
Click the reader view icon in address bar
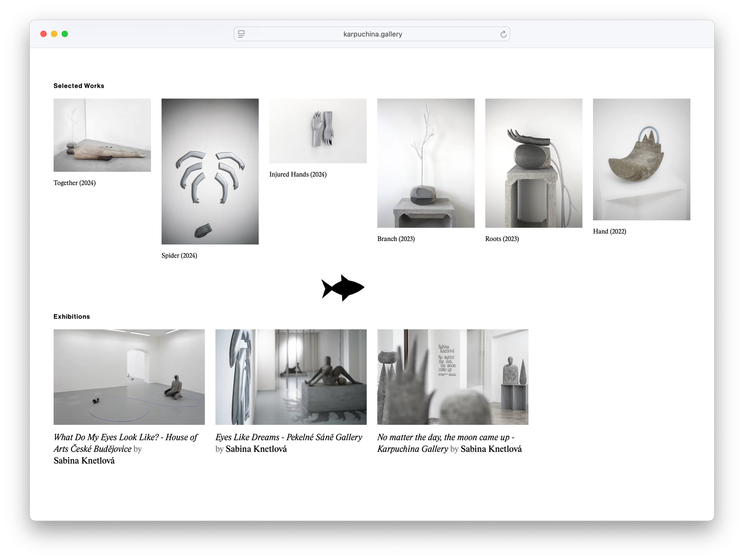pyautogui.click(x=241, y=34)
